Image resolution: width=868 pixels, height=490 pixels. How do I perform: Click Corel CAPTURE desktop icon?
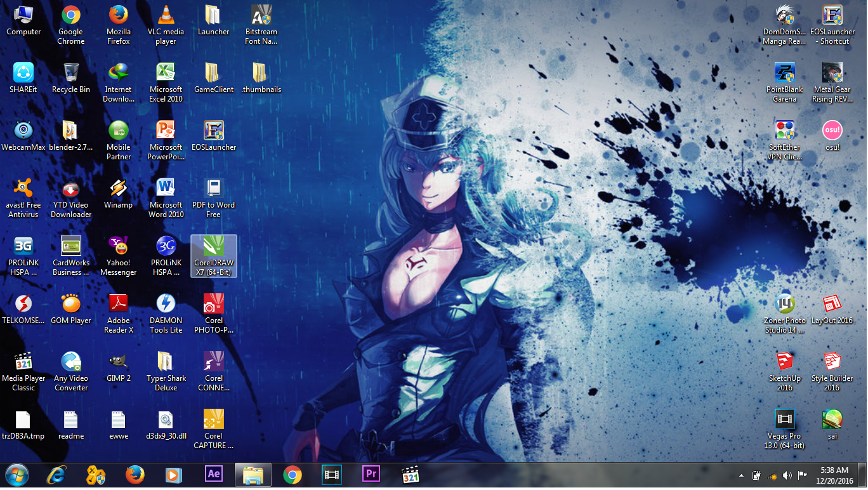click(214, 429)
